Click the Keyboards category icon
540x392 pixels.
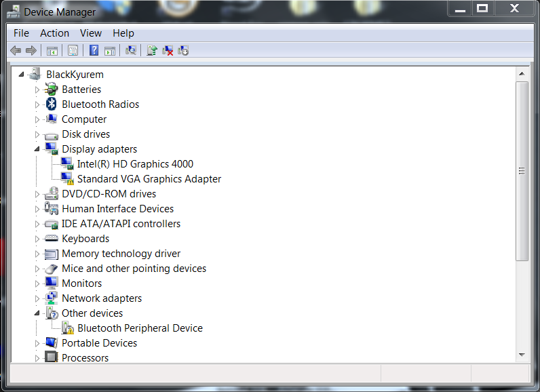pos(52,239)
